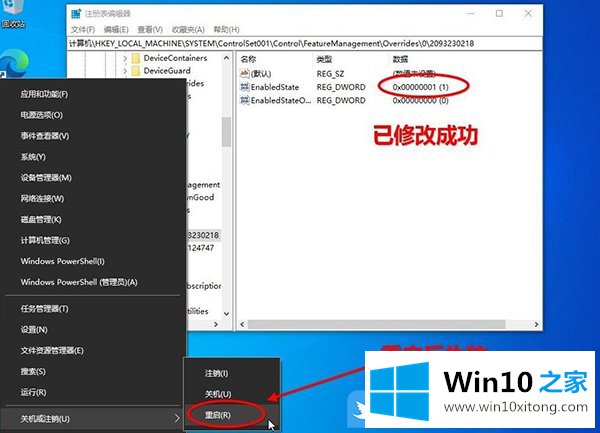Click tree pane scroll up arrow
The height and width of the screenshot is (433, 600).
click(226, 58)
